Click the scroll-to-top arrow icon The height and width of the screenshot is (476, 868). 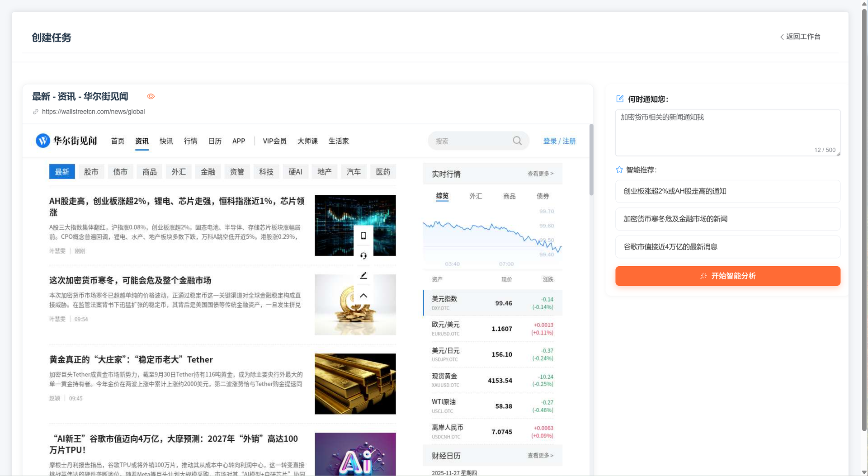[x=363, y=296]
